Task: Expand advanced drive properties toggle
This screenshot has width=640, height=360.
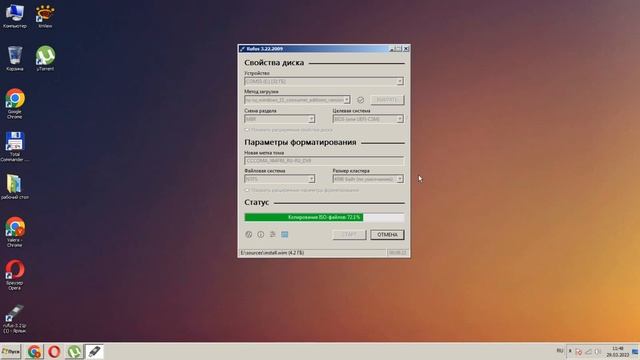Action: tap(289, 130)
